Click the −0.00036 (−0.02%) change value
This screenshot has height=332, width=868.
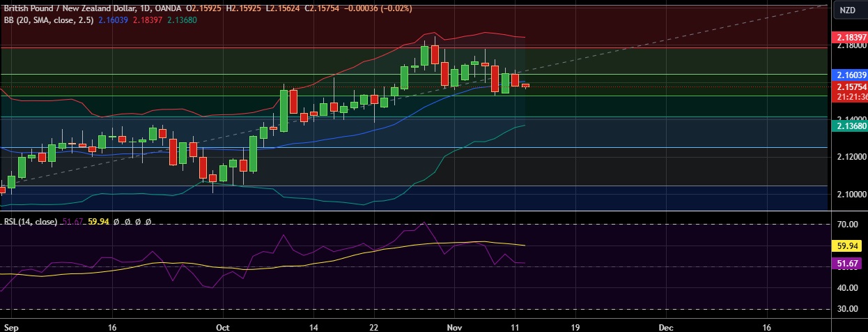pos(380,8)
